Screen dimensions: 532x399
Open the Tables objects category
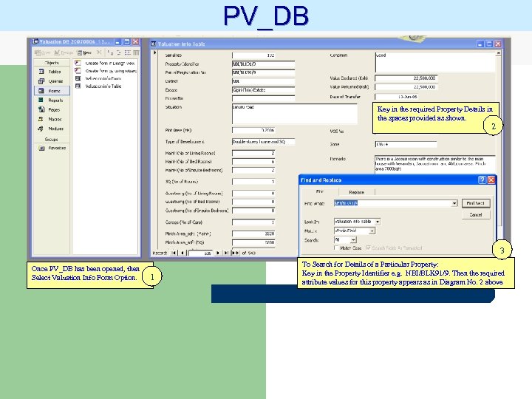coord(51,72)
